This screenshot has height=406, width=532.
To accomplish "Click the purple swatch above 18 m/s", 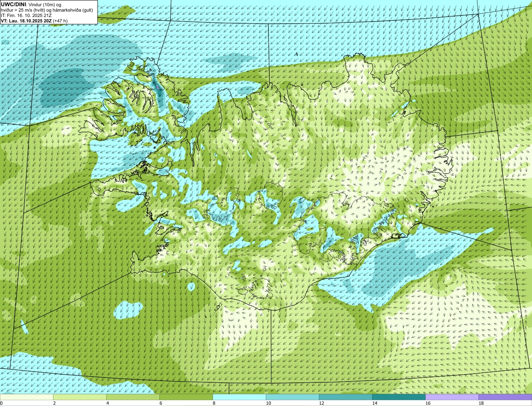I will pos(505,397).
